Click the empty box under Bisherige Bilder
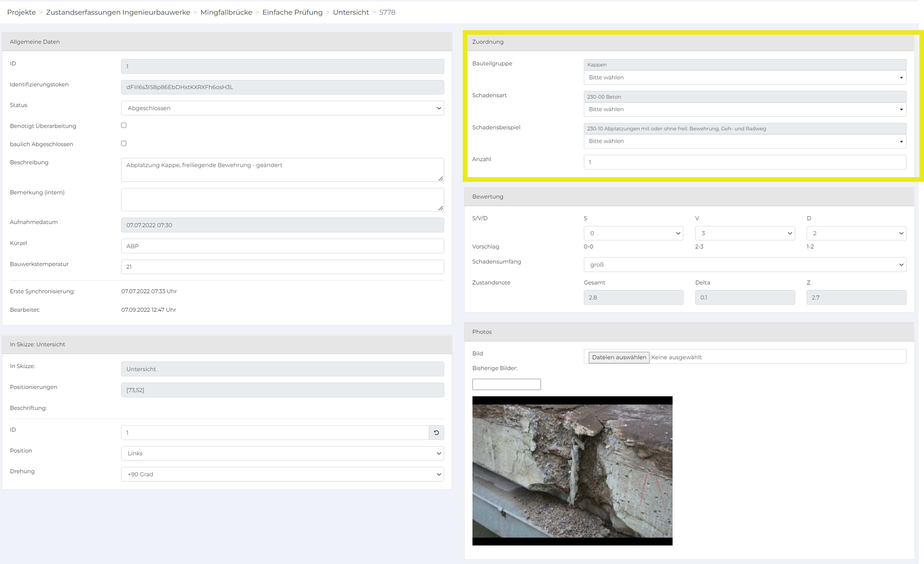 pos(506,384)
